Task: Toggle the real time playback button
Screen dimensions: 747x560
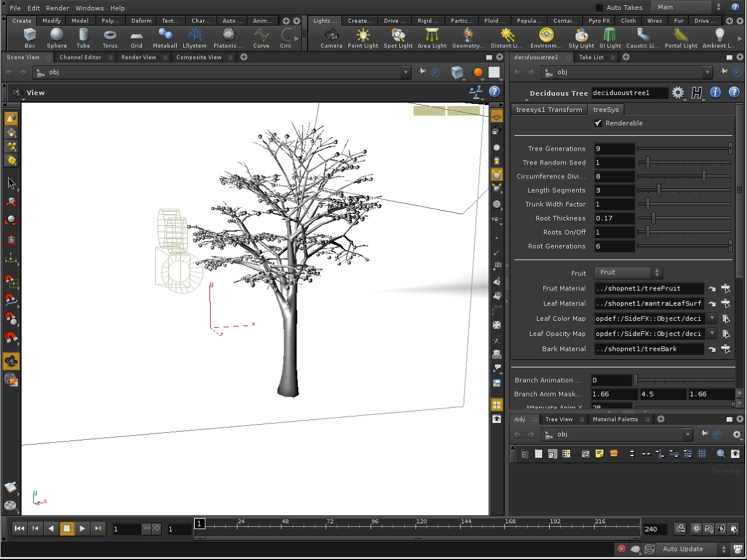Action: point(696,528)
